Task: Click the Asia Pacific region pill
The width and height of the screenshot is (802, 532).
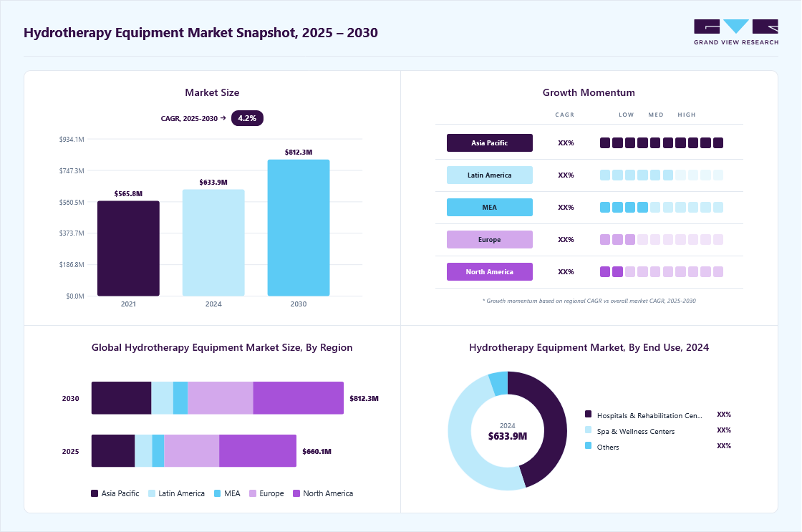Action: point(490,142)
